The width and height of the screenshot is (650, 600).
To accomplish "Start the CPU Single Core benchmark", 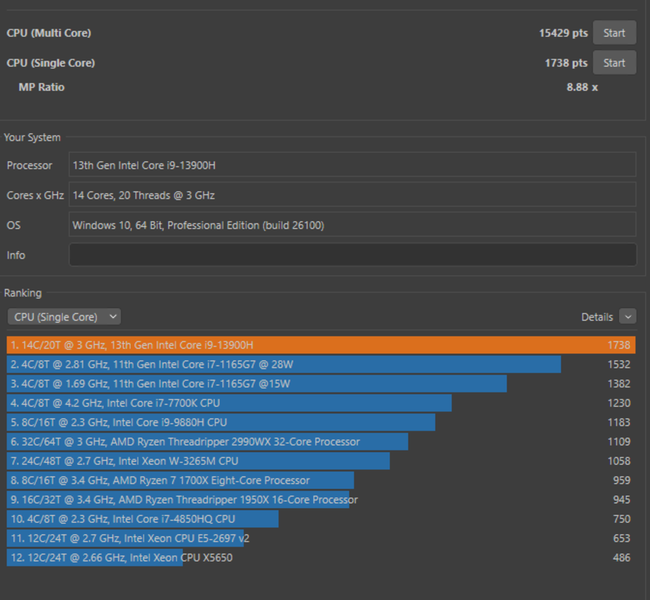I will pos(614,63).
